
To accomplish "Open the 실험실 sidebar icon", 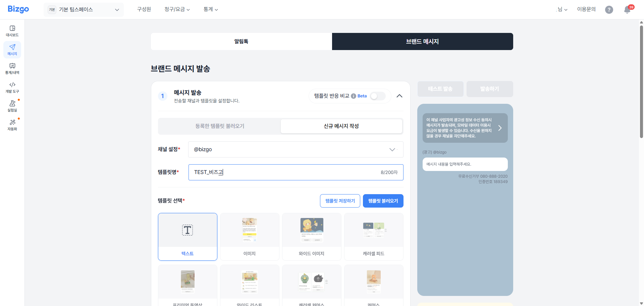I will point(12,106).
